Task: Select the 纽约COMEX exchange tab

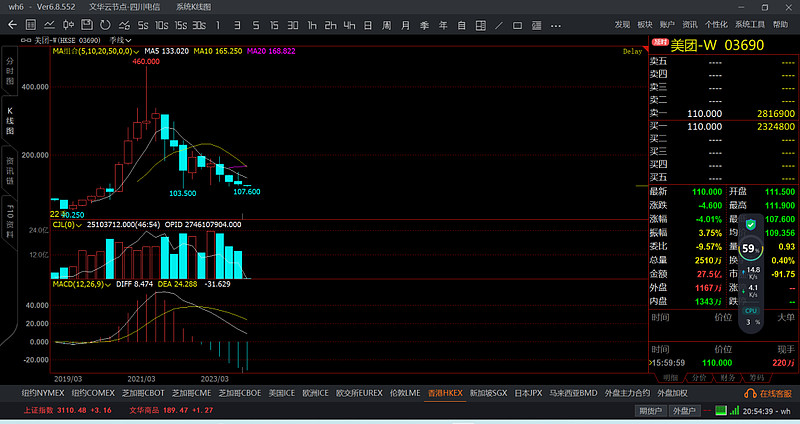Action: point(93,393)
